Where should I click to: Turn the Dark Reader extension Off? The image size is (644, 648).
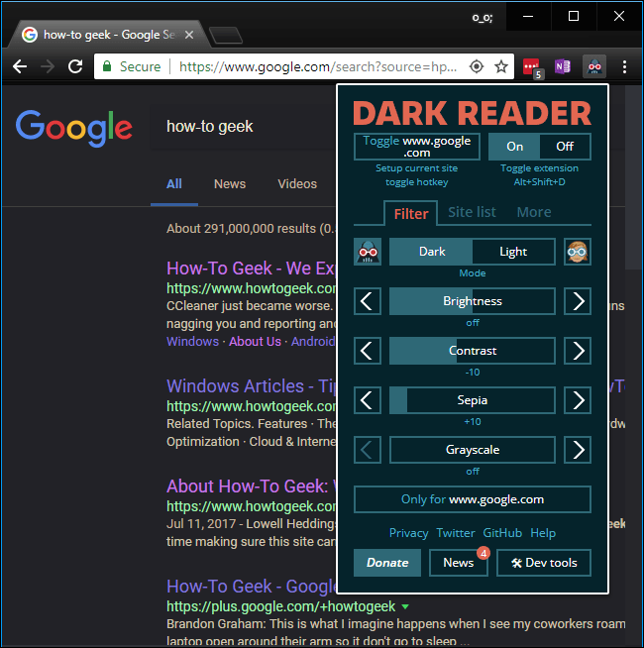565,147
